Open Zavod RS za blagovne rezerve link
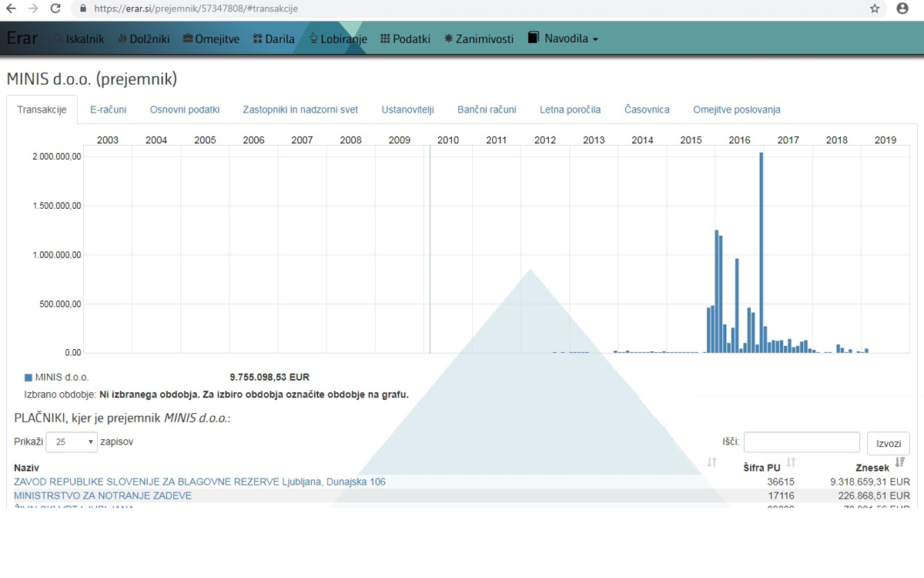 (199, 482)
